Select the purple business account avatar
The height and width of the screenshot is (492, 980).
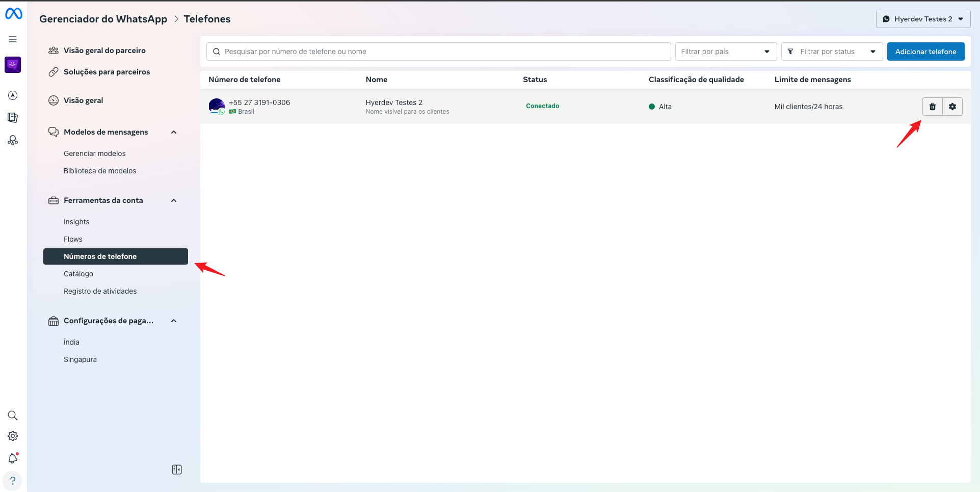[x=13, y=65]
